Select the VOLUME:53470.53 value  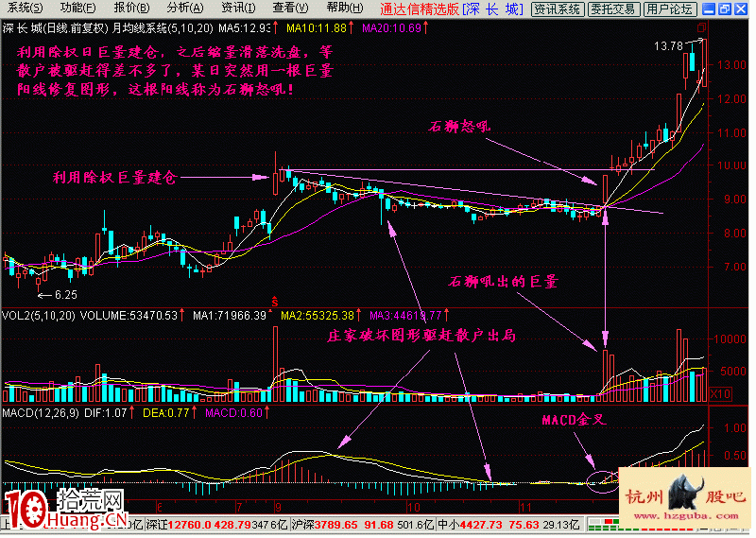pos(129,316)
